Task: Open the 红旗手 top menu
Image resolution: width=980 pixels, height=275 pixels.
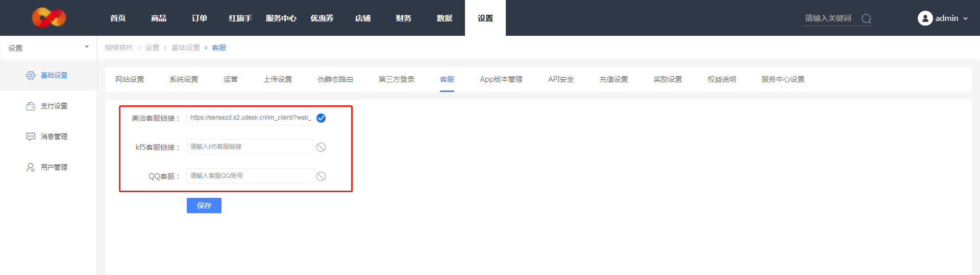Action: (x=240, y=18)
